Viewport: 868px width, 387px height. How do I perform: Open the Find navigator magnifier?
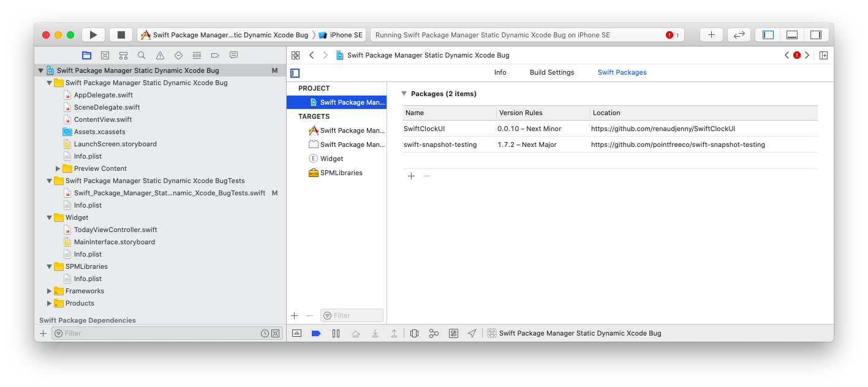point(142,55)
